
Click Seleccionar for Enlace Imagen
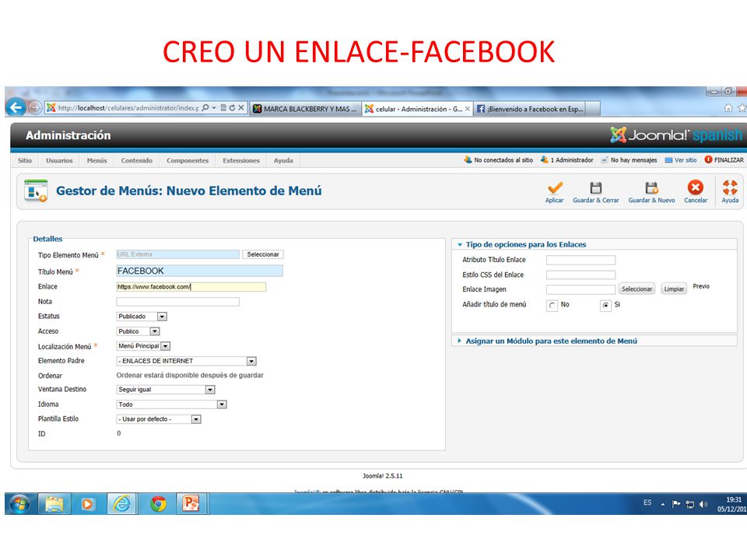pos(637,289)
